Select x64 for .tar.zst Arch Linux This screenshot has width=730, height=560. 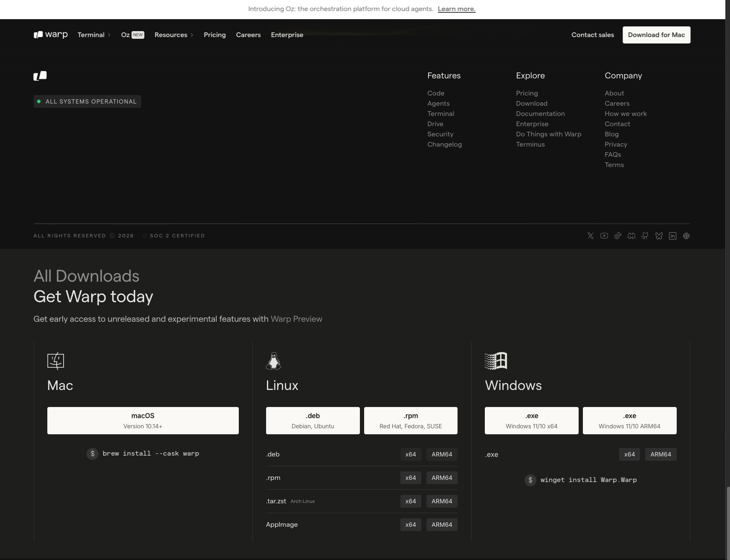(x=411, y=501)
